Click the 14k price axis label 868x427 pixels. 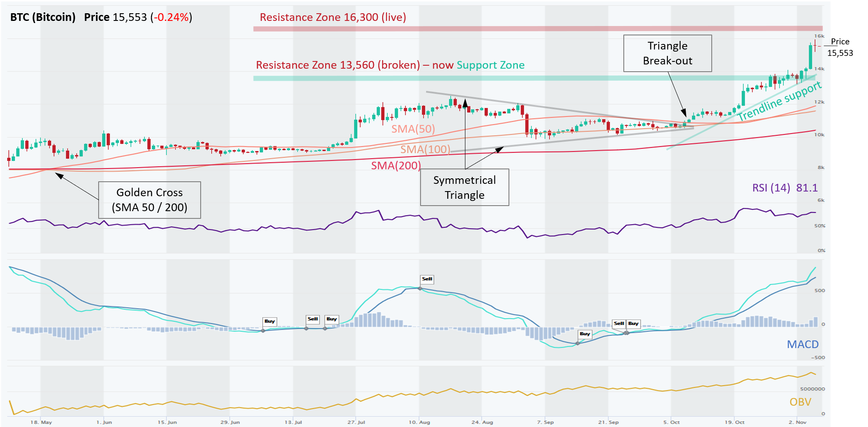819,69
